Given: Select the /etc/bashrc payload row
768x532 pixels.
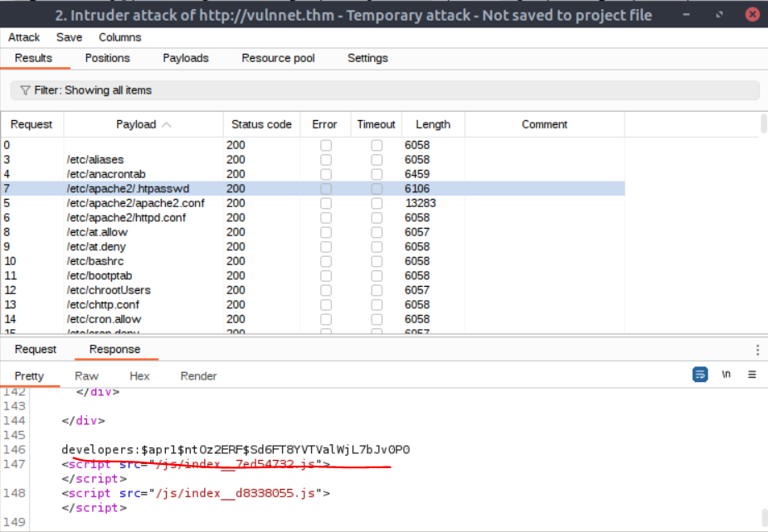Looking at the screenshot, I should coord(313,261).
